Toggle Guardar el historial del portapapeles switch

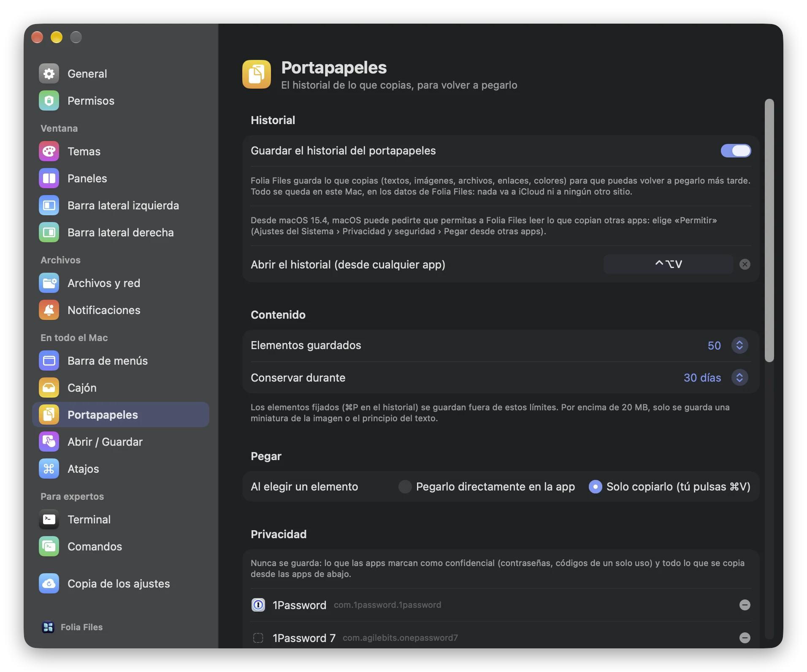pyautogui.click(x=736, y=151)
